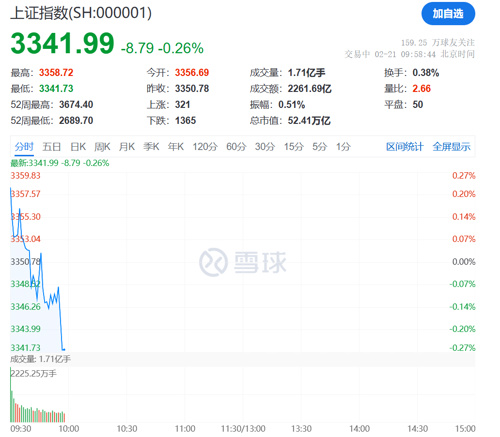Click the 11:00 time axis label
This screenshot has height=437, width=500.
click(185, 429)
